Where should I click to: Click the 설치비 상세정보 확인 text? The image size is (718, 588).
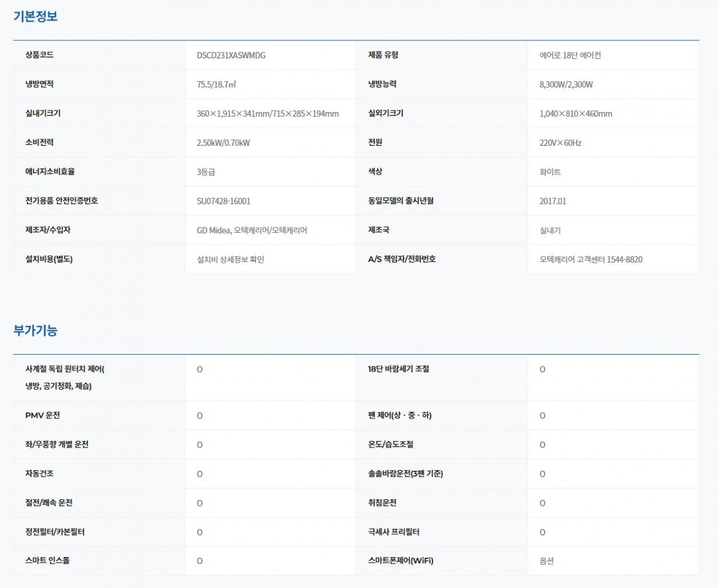(231, 260)
